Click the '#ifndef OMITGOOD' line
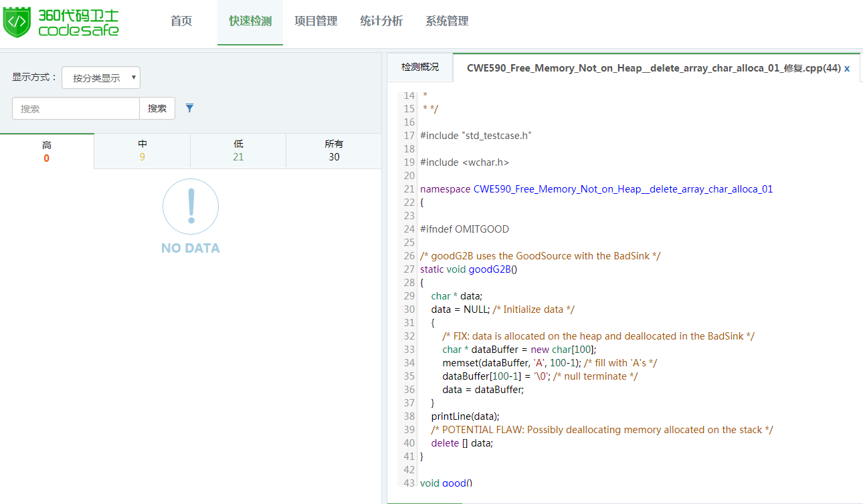The width and height of the screenshot is (863, 504). [464, 229]
